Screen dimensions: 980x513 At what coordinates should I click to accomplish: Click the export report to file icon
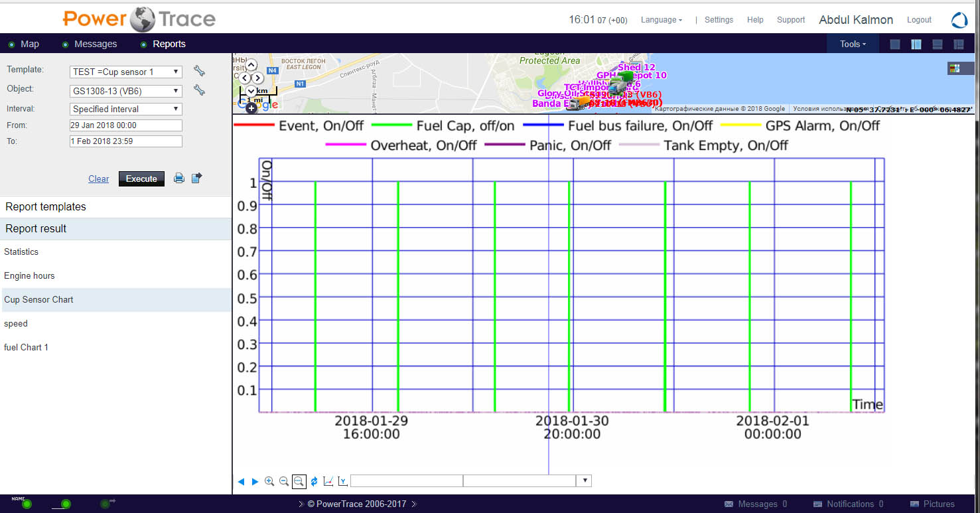click(x=196, y=178)
